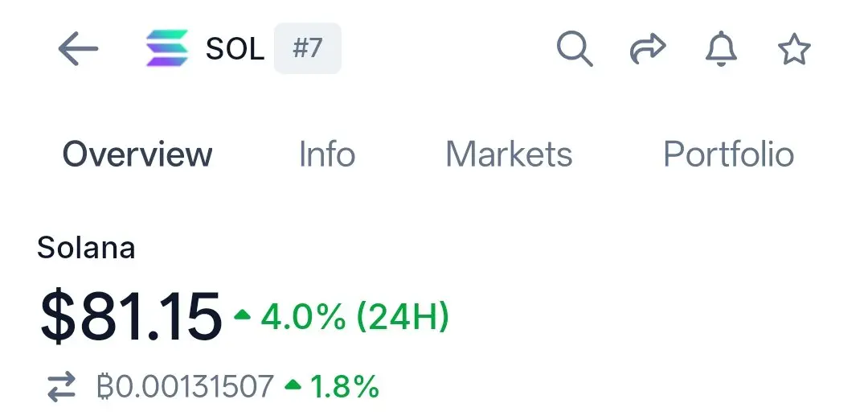Screen dimensions: 868x420
Task: Click the 1.8% BTC change value
Action: tap(344, 386)
